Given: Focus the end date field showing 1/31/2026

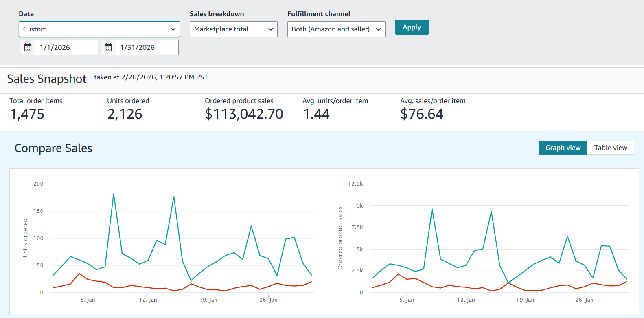Looking at the screenshot, I should [x=147, y=47].
